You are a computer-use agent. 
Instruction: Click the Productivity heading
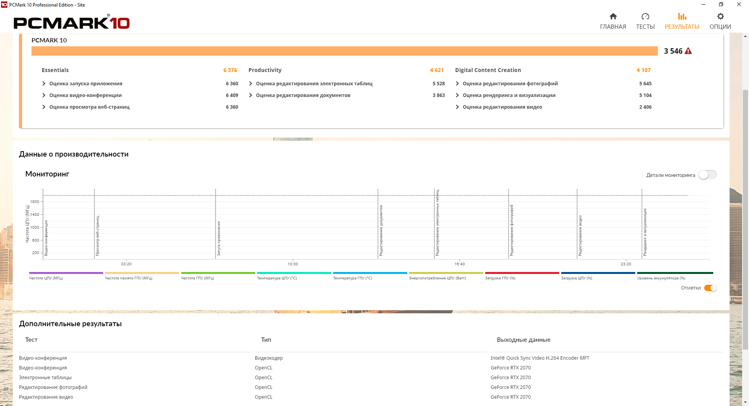[265, 70]
